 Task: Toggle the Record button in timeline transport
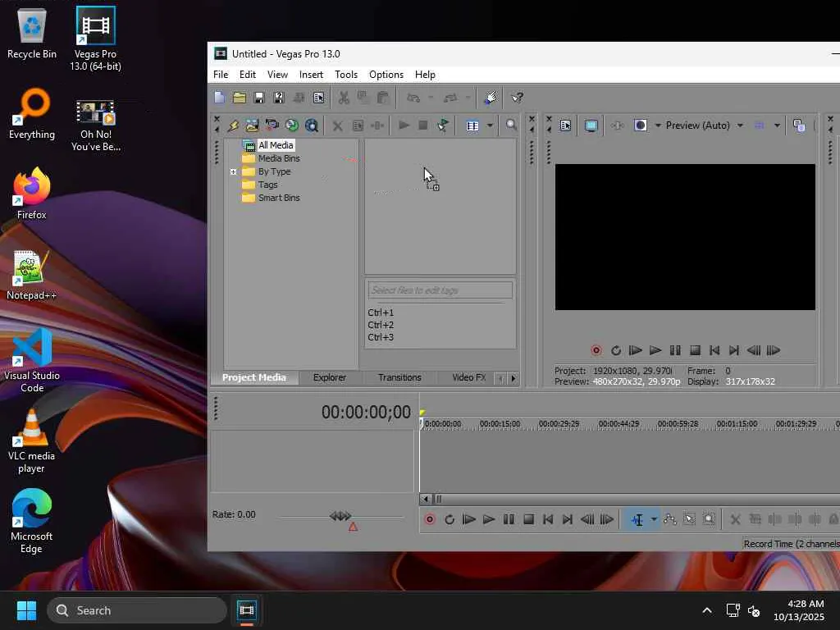pos(429,519)
